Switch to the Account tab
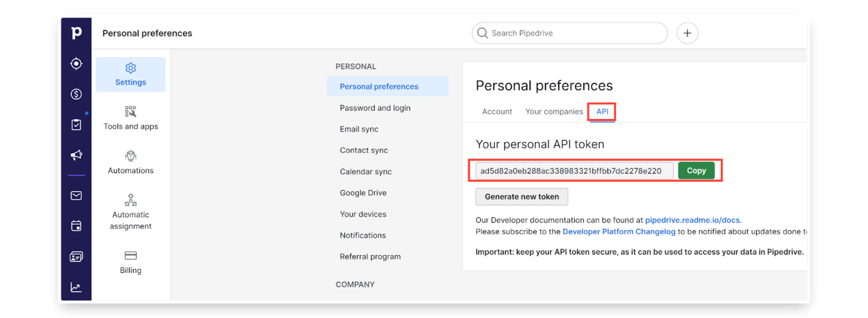Image resolution: width=868 pixels, height=318 pixels. point(497,112)
